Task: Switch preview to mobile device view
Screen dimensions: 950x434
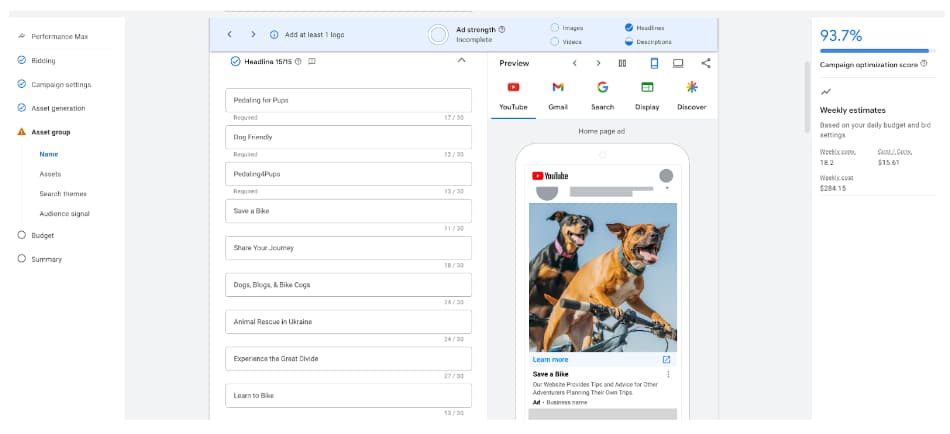Action: [x=654, y=63]
